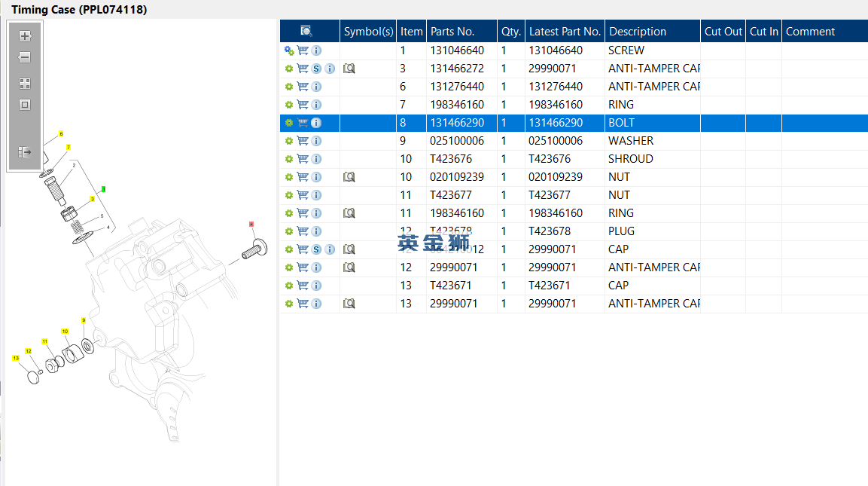This screenshot has height=486, width=868.
Task: Click the green callout 1 on the diagram
Action: pyautogui.click(x=104, y=189)
